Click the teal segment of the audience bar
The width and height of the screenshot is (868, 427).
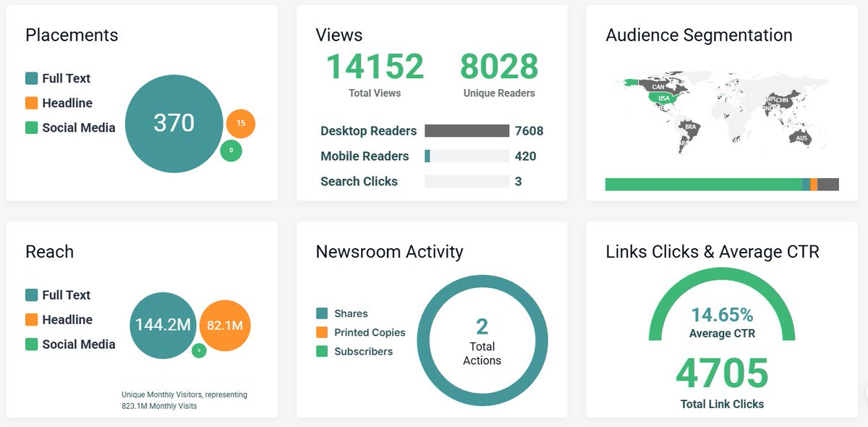pyautogui.click(x=807, y=185)
